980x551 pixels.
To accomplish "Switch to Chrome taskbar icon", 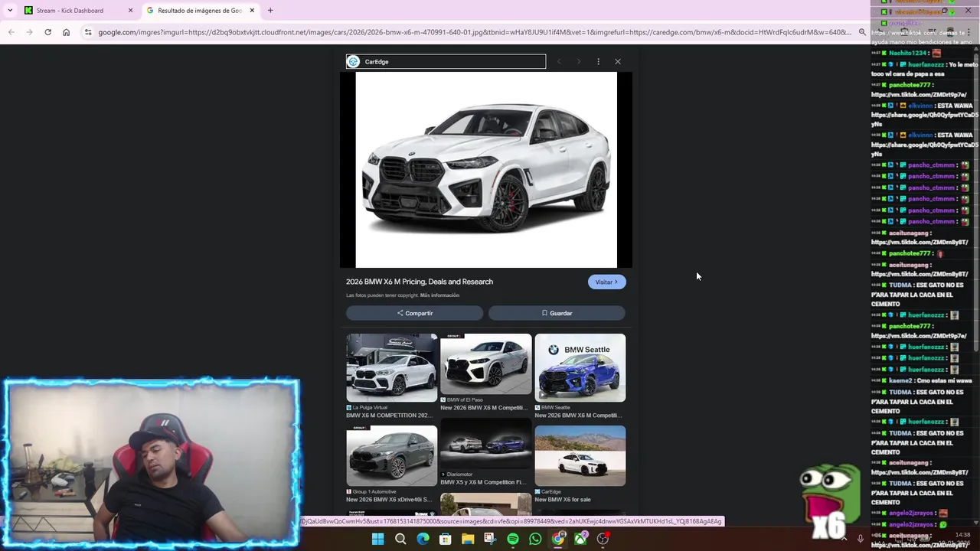I will 558,540.
